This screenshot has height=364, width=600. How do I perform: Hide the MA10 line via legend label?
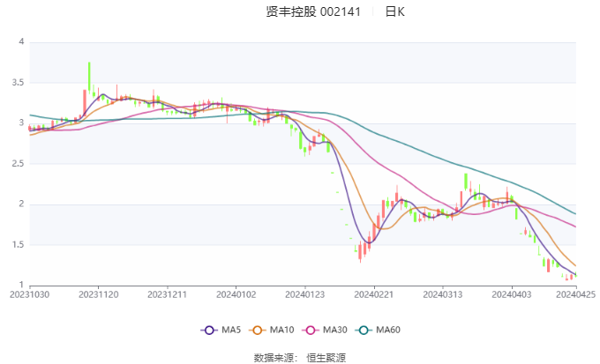[282, 330]
